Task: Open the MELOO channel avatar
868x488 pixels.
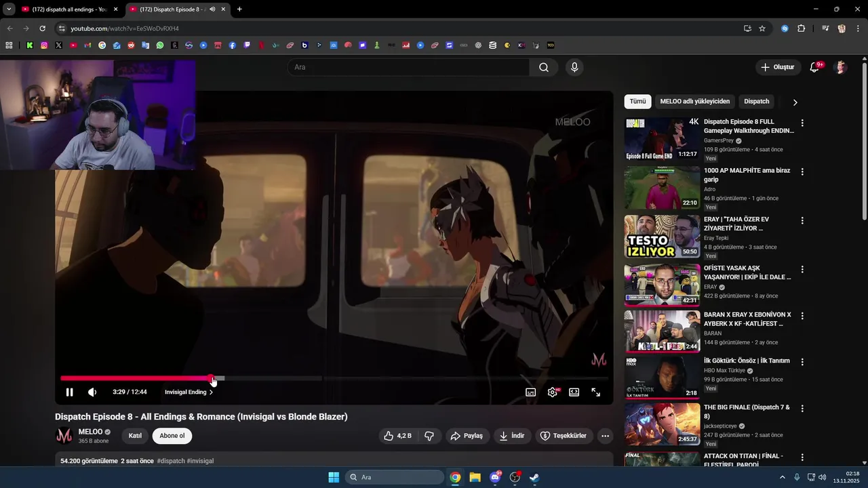Action: [64, 436]
